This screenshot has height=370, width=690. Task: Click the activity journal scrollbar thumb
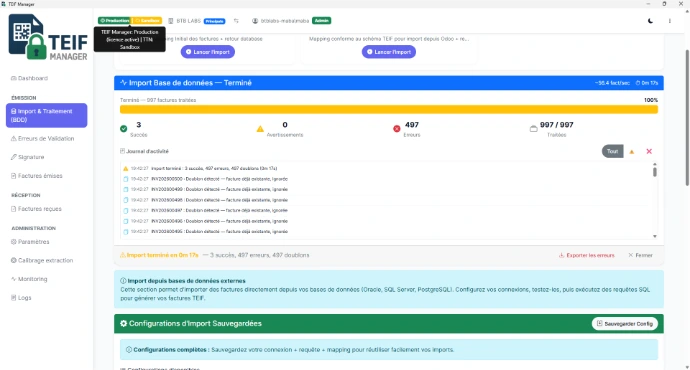pyautogui.click(x=655, y=172)
